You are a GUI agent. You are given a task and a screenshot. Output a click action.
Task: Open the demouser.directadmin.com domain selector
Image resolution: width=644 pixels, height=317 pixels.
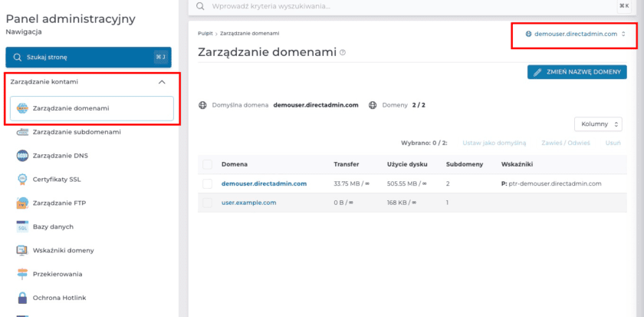pyautogui.click(x=576, y=34)
